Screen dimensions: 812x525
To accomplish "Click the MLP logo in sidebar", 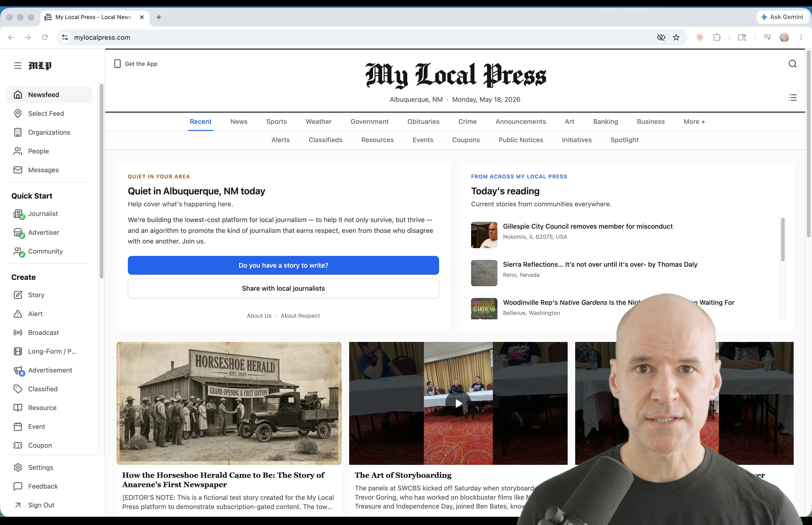I will click(40, 66).
